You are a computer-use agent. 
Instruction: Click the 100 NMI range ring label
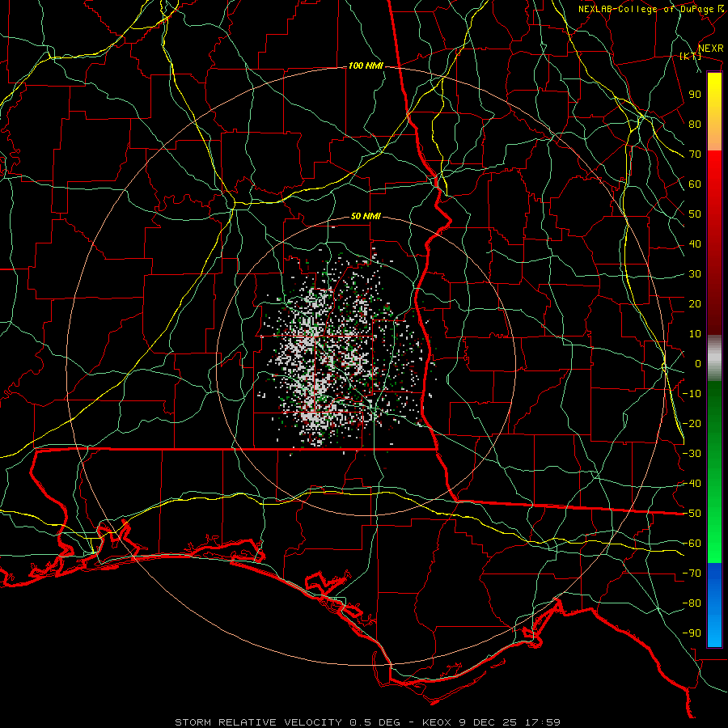tap(366, 66)
